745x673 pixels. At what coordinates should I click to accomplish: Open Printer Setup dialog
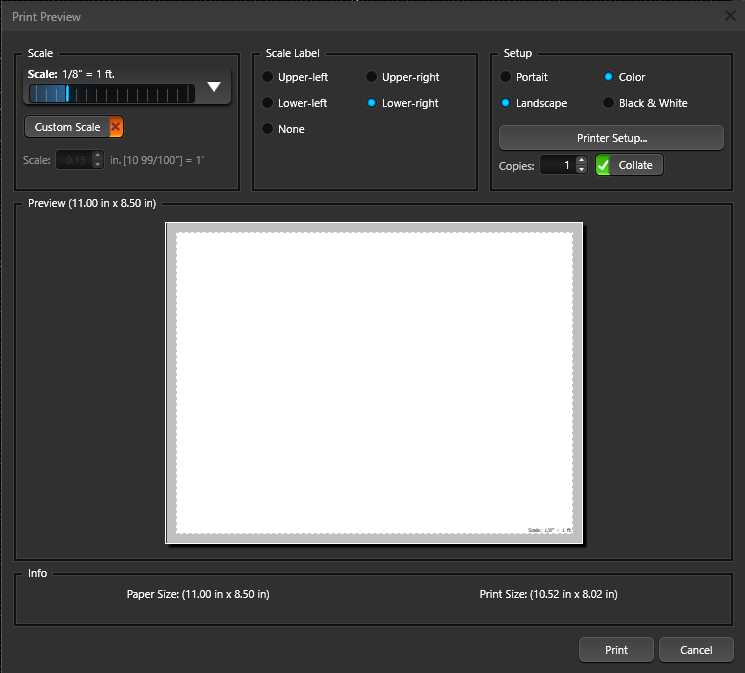pyautogui.click(x=611, y=137)
